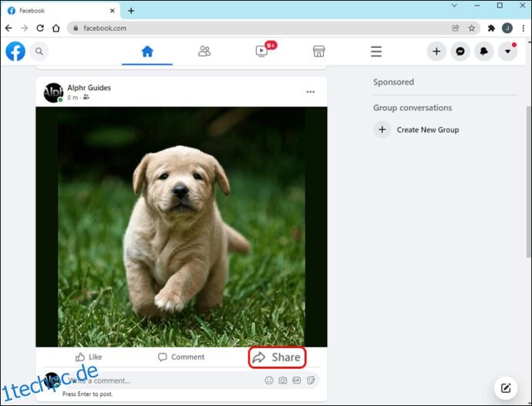Click the page vertical scrollbar
532x406 pixels.
click(529, 181)
